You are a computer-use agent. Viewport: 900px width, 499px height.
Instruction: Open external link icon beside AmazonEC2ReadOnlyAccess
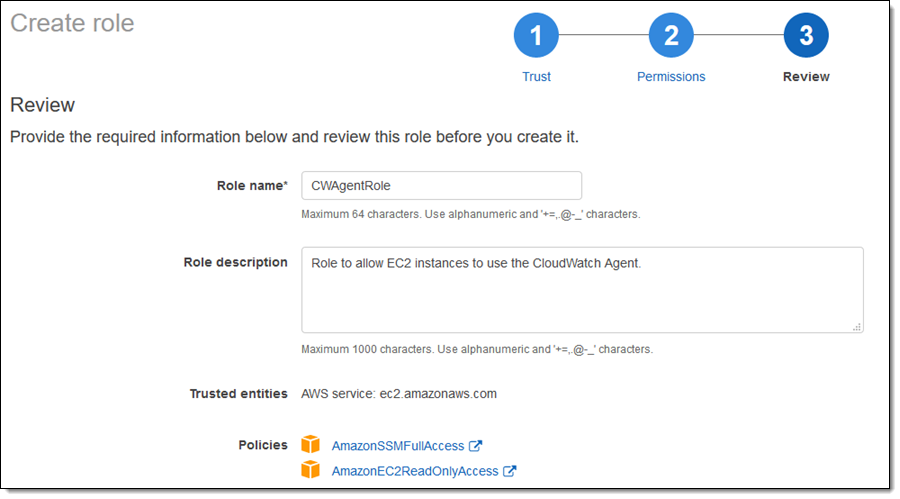(509, 471)
